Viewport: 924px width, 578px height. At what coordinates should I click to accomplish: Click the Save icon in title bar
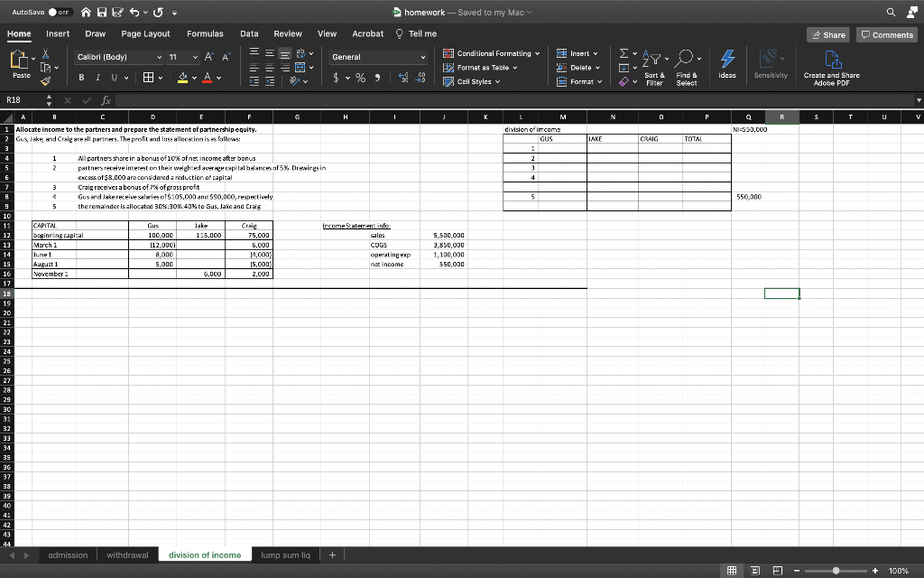tap(102, 13)
